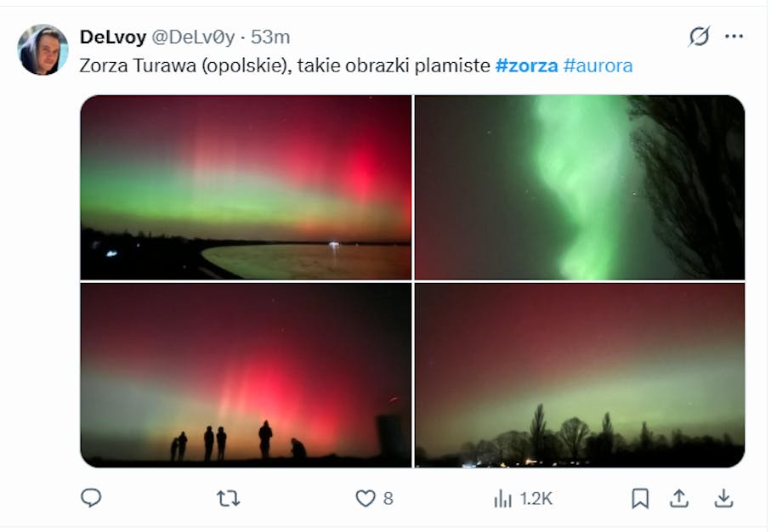Share the tweet via upload arrow icon
The image size is (777, 532).
(679, 498)
